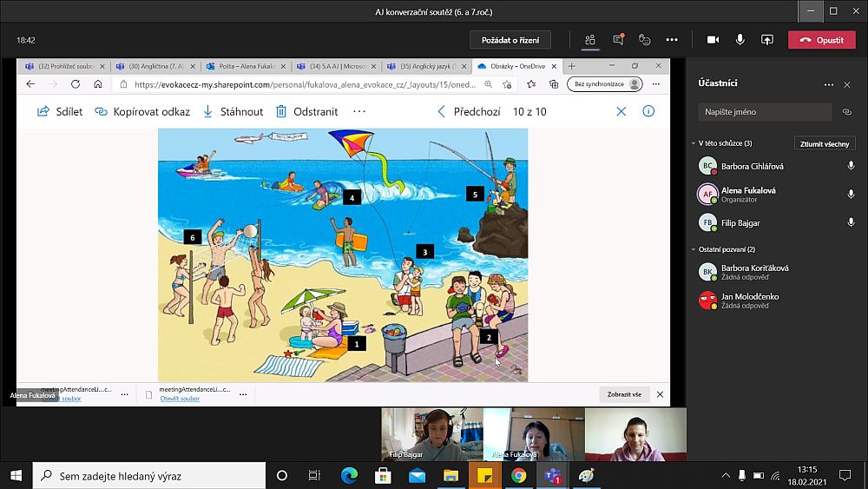Switch to the 'Pošta – Alena Fukalová' tab
The width and height of the screenshot is (868, 489).
click(x=243, y=66)
